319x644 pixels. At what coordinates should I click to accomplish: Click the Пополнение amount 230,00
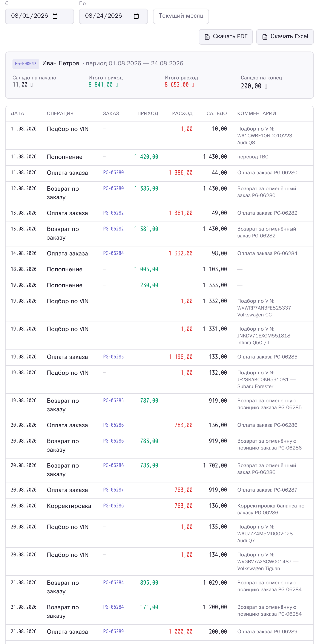(149, 285)
